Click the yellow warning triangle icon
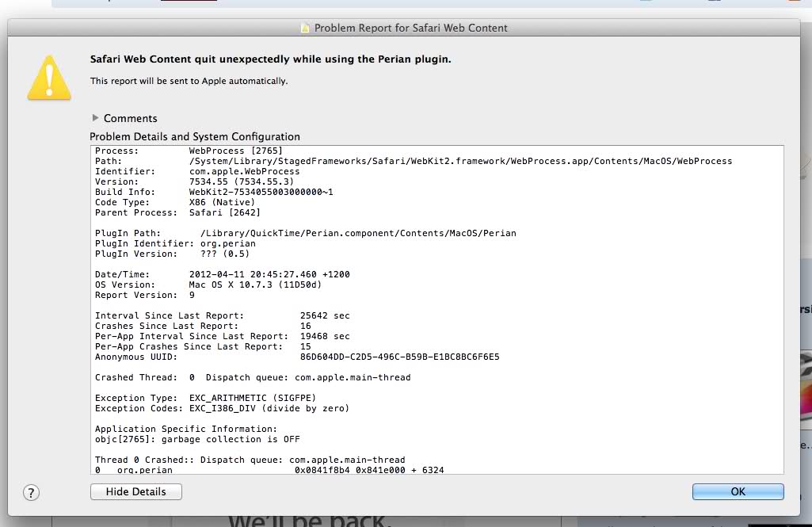Viewport: 812px width, 527px height. 49,78
